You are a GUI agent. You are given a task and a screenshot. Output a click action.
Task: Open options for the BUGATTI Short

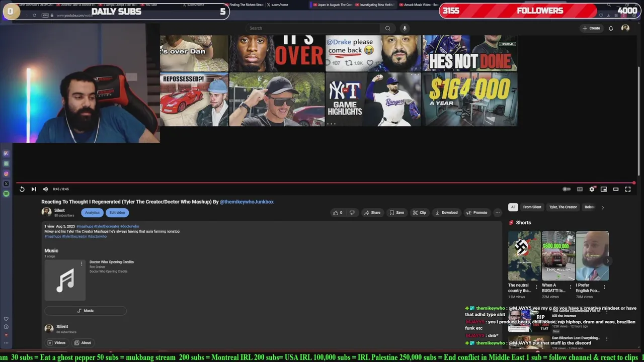coord(570,287)
